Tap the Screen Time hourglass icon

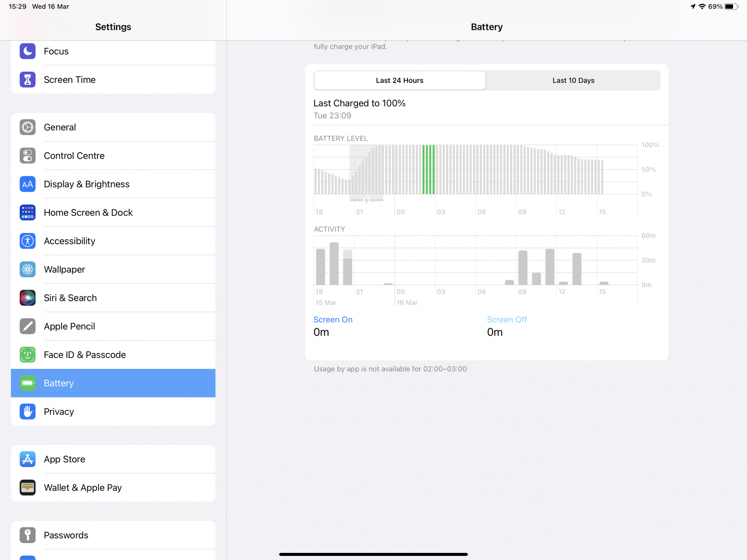28,80
